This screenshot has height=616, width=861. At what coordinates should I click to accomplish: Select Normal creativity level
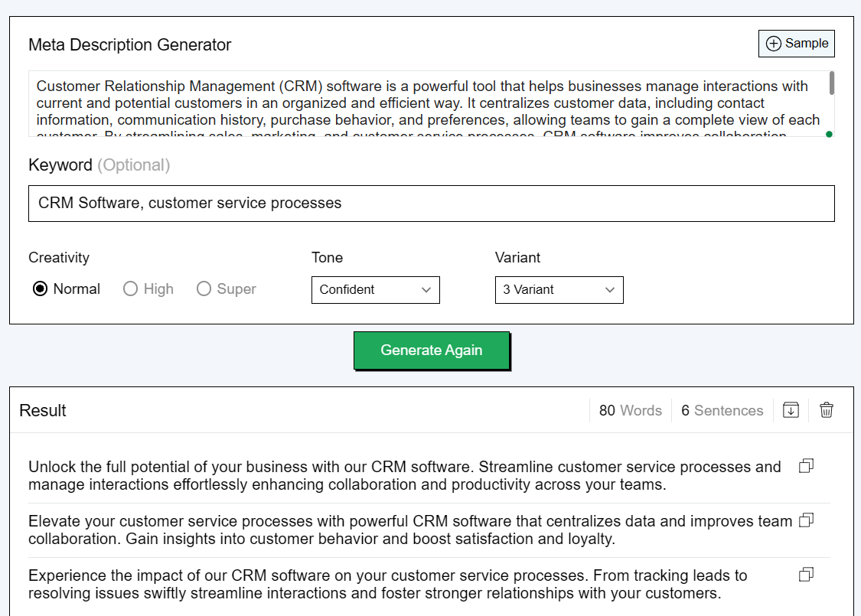pyautogui.click(x=41, y=289)
